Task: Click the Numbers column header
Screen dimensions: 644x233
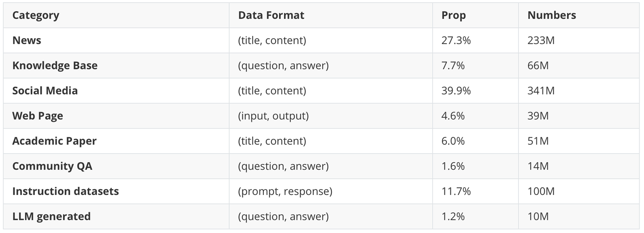Action: coord(551,15)
